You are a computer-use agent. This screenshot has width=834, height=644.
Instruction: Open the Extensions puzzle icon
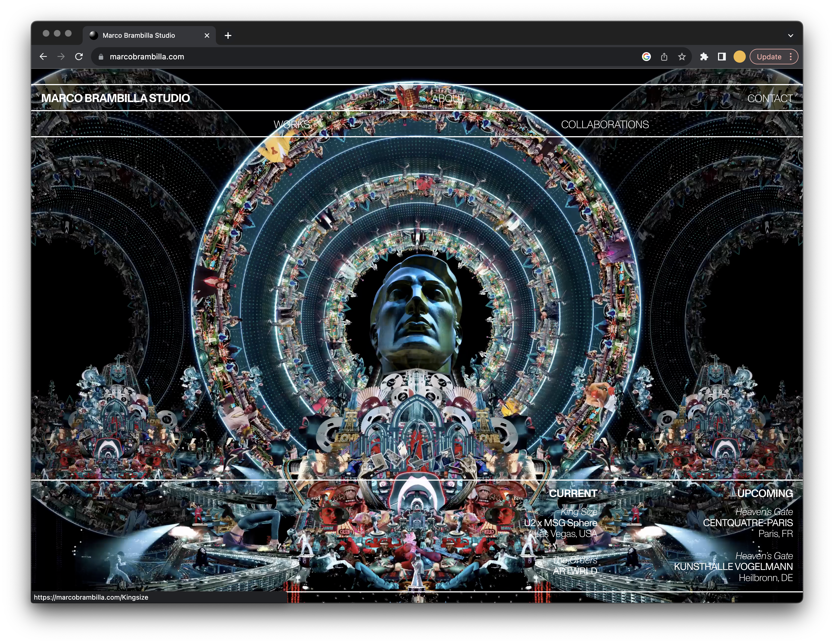click(x=704, y=57)
